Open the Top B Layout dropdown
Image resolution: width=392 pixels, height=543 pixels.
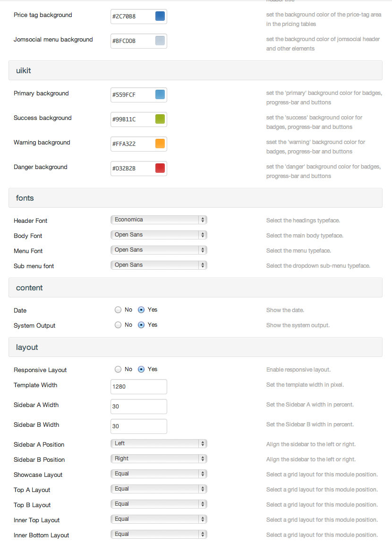point(159,504)
